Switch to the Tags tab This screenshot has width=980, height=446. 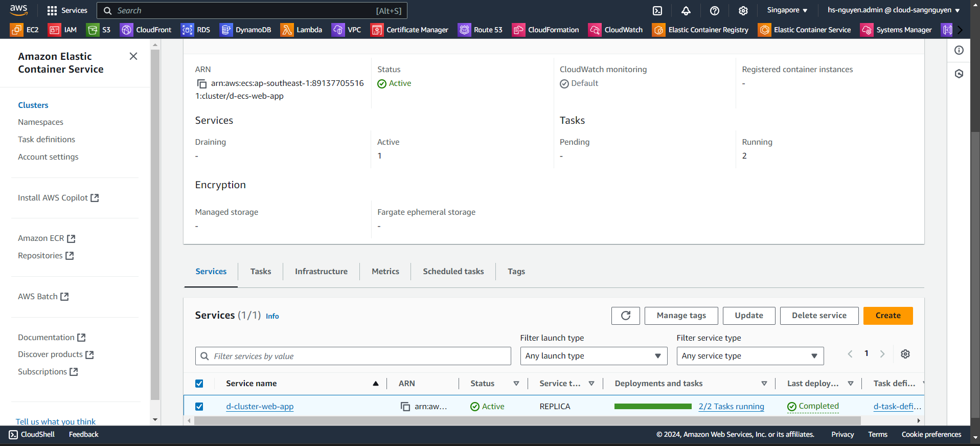pyautogui.click(x=516, y=272)
